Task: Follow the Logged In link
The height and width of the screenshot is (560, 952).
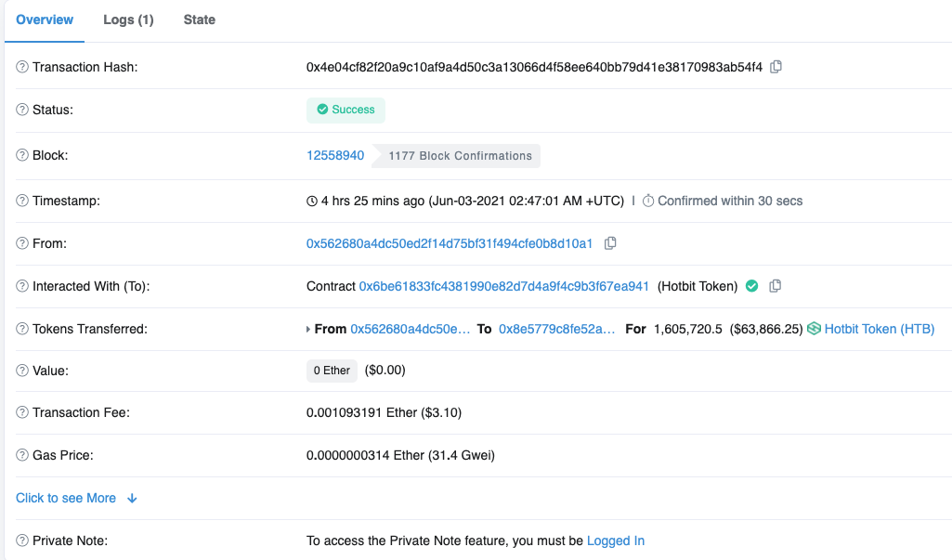Action: pyautogui.click(x=615, y=540)
